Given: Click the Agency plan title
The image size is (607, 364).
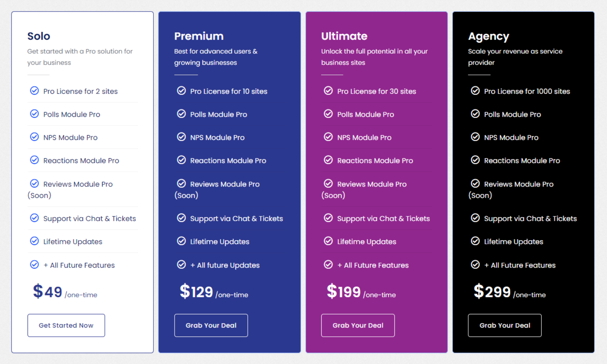Looking at the screenshot, I should tap(488, 37).
